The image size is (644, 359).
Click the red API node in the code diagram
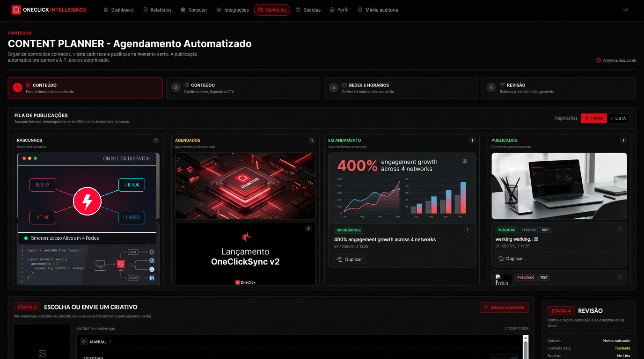pos(120,265)
